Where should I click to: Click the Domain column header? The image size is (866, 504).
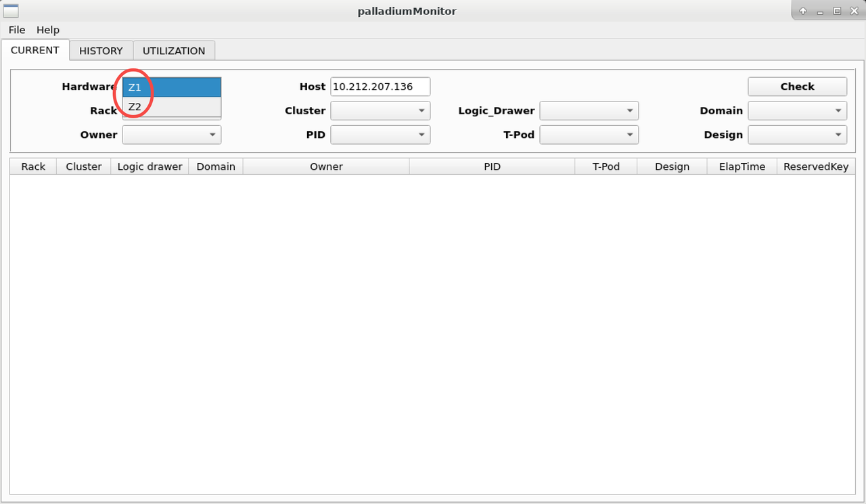[x=216, y=166]
